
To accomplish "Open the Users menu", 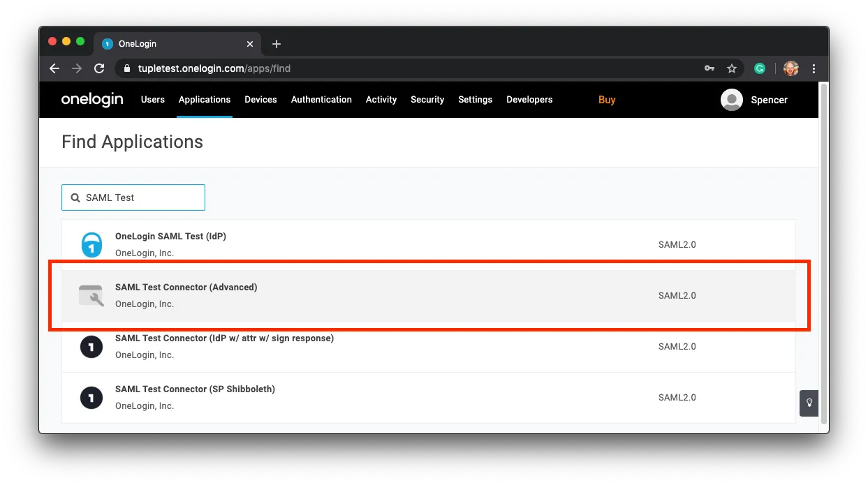I will pyautogui.click(x=153, y=100).
